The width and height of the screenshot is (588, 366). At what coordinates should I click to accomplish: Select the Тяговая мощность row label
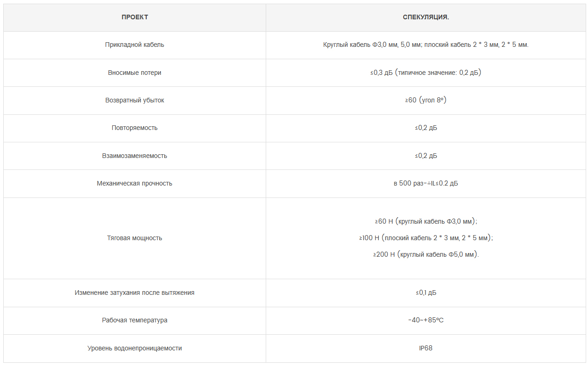click(x=135, y=238)
